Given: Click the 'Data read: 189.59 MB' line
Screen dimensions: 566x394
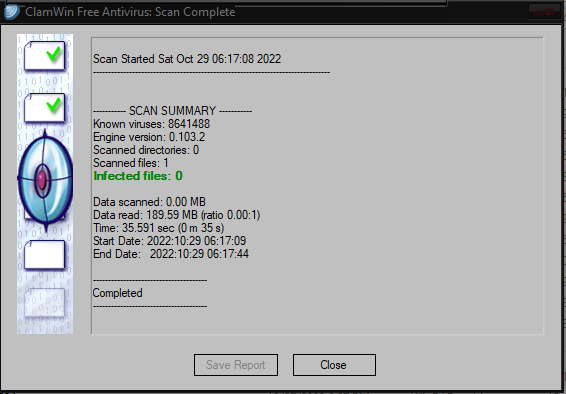Looking at the screenshot, I should [177, 215].
